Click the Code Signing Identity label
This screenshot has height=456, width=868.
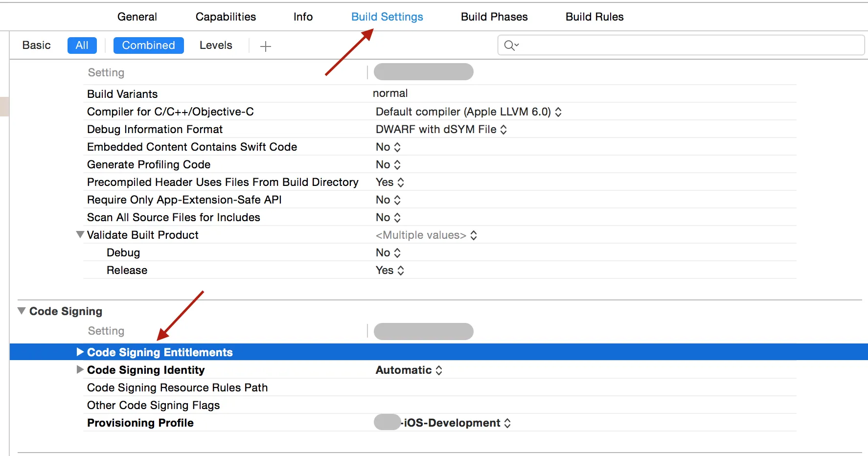point(146,370)
